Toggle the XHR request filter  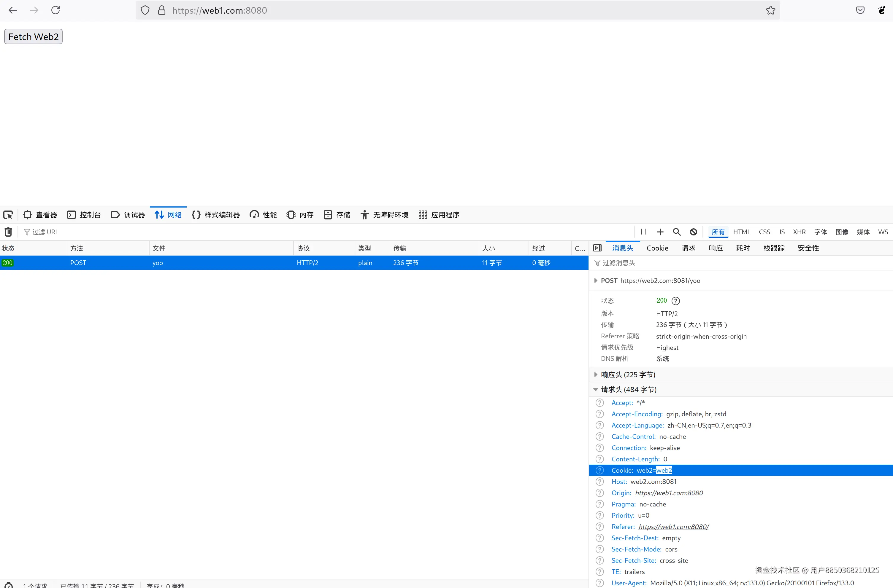[799, 232]
